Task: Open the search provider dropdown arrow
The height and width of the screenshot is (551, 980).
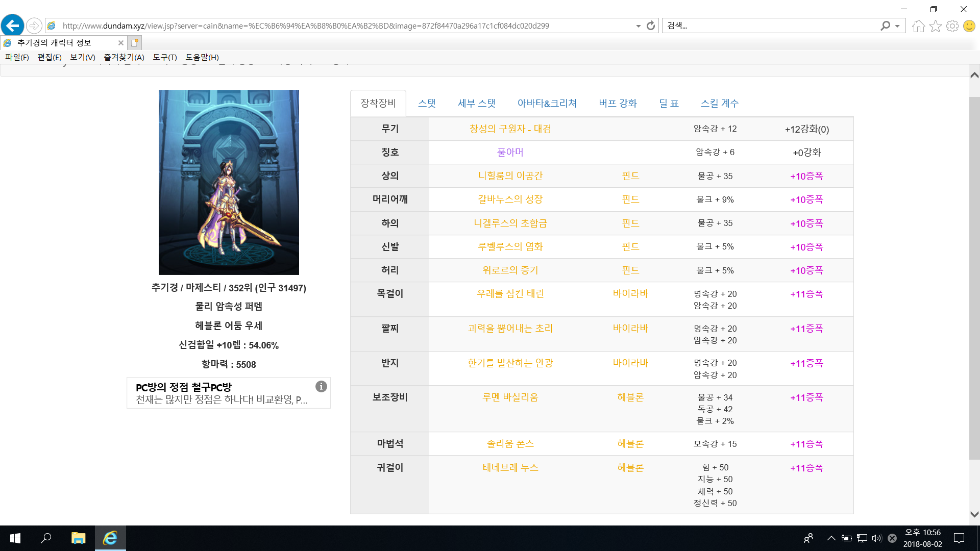Action: point(897,26)
